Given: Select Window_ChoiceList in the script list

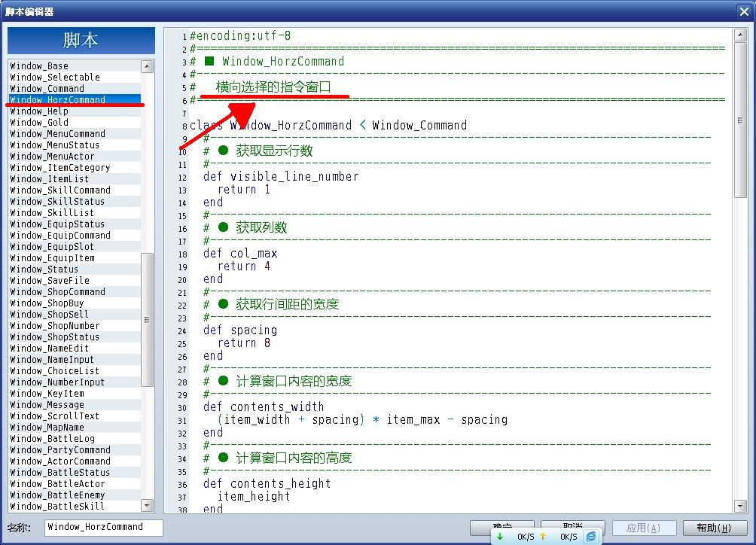Looking at the screenshot, I should point(75,370).
